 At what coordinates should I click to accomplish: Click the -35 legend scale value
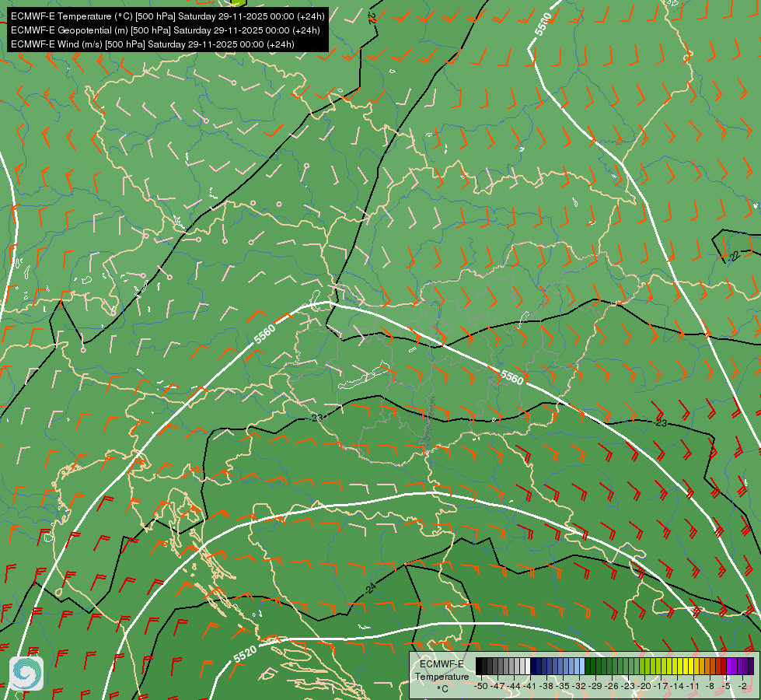pos(563,686)
